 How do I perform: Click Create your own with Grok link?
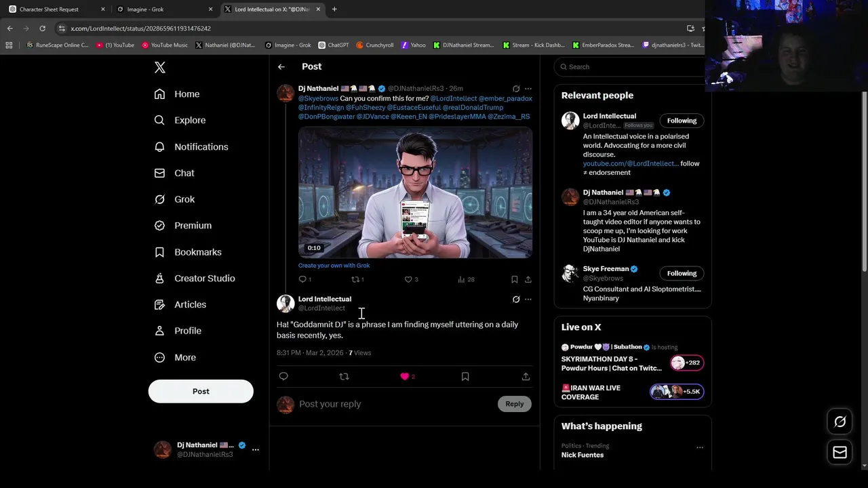click(x=334, y=266)
